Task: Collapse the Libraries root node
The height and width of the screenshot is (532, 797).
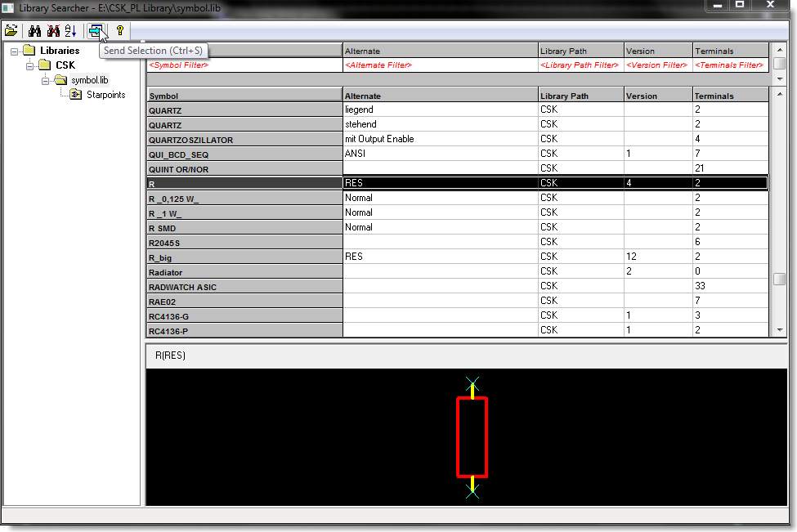Action: click(15, 51)
